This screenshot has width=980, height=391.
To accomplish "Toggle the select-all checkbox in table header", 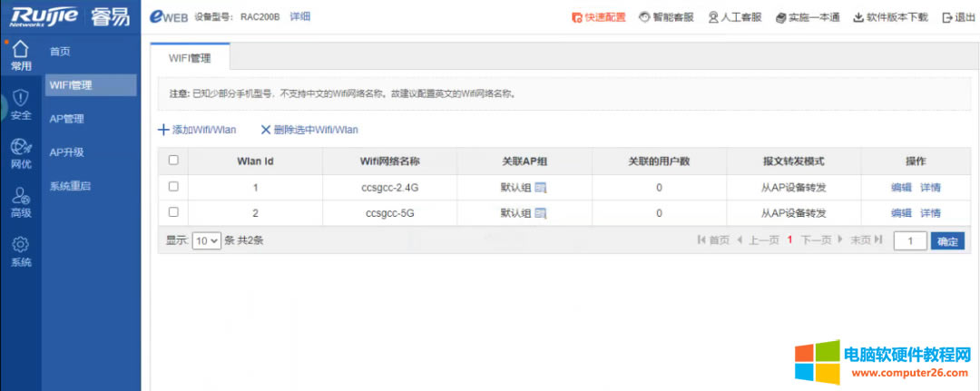I will pyautogui.click(x=173, y=161).
